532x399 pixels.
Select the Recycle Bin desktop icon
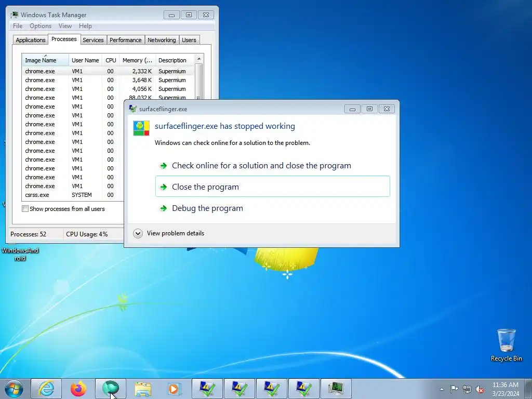click(506, 345)
